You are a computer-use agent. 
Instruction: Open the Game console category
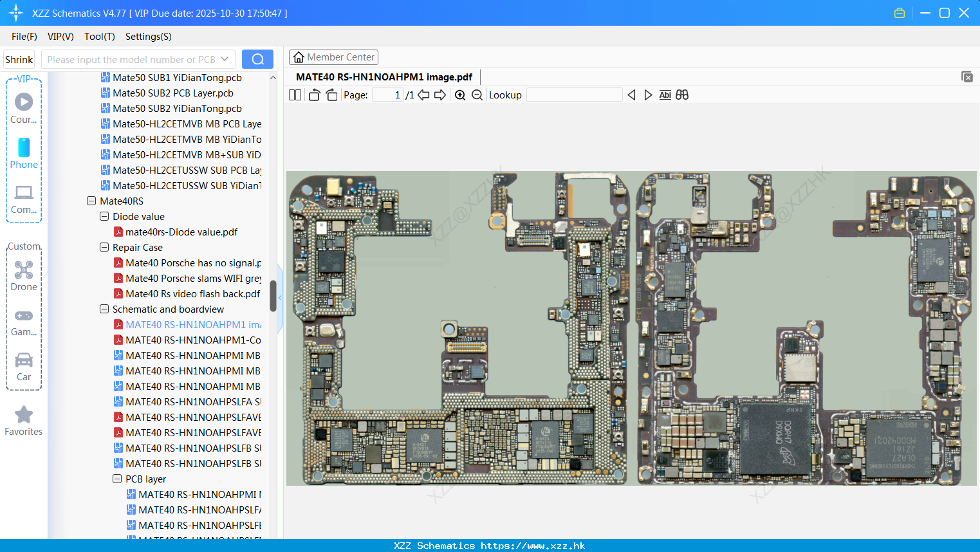click(x=24, y=322)
